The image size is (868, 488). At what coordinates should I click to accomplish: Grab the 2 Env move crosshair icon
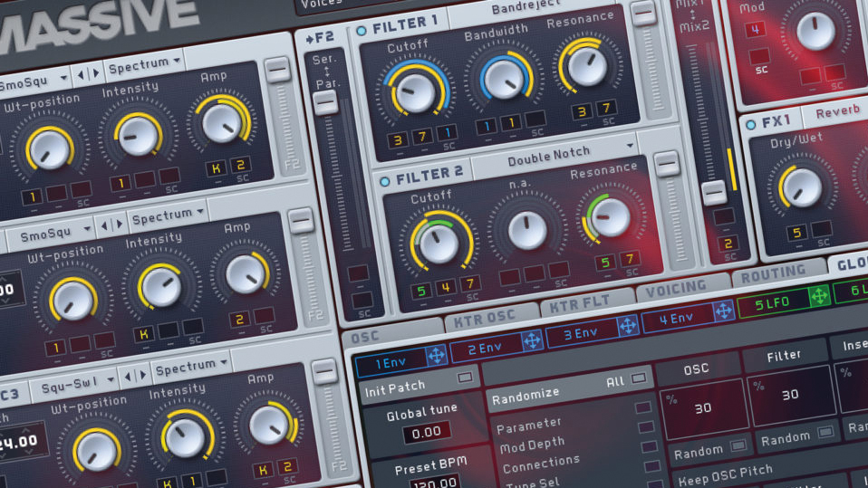532,340
